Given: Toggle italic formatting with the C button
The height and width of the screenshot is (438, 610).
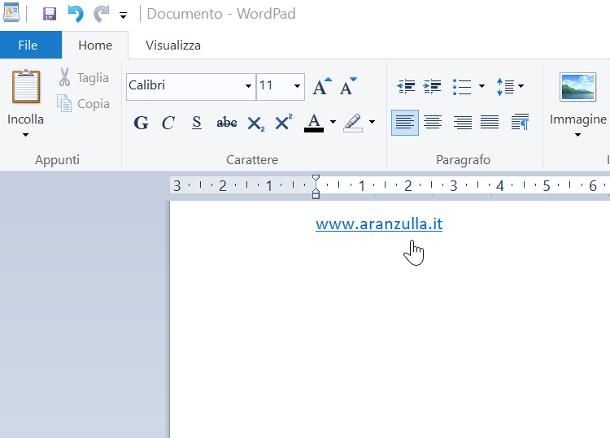Looking at the screenshot, I should pyautogui.click(x=168, y=123).
